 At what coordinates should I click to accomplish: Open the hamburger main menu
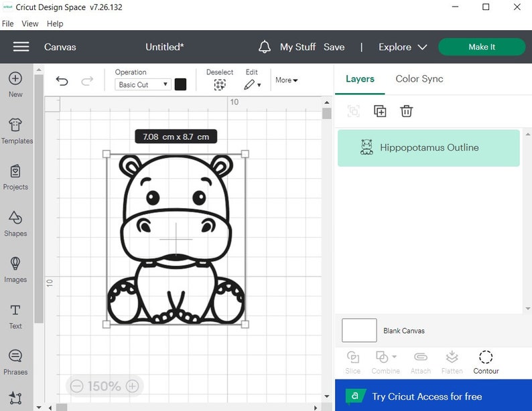(x=21, y=47)
